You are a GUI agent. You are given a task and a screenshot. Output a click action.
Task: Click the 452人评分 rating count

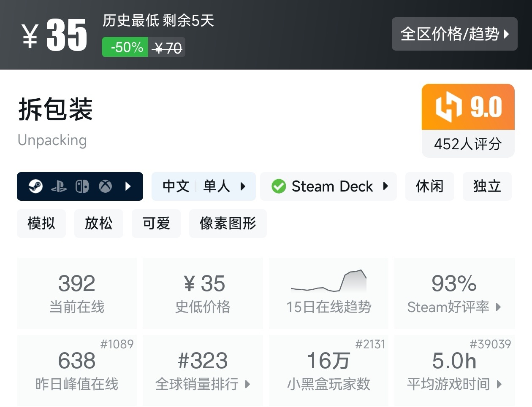tap(467, 144)
